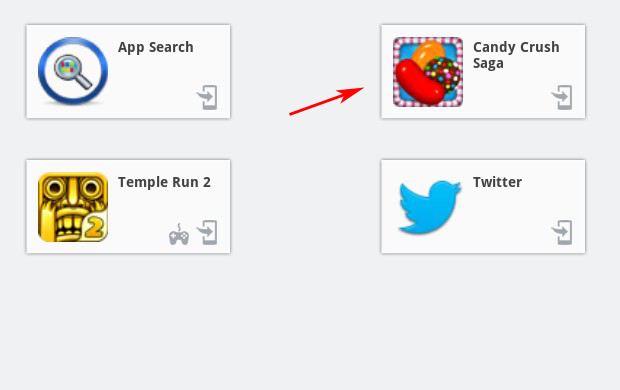Install App Search via its device arrow icon
620x390 pixels.
tap(207, 97)
